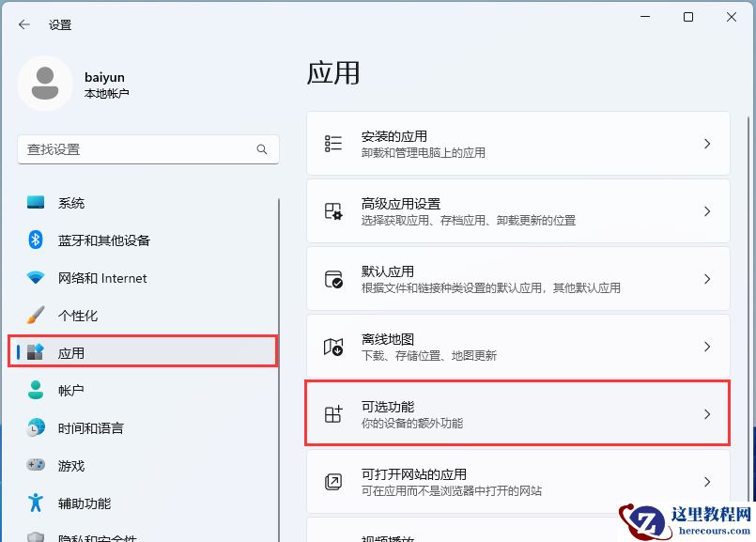Expand the 安装的应用 entry via its chevron
Image resolution: width=756 pixels, height=542 pixels.
pyautogui.click(x=707, y=143)
